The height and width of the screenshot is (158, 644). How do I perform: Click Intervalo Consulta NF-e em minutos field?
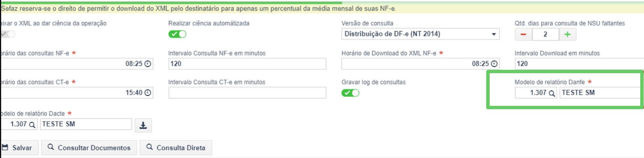pos(247,64)
